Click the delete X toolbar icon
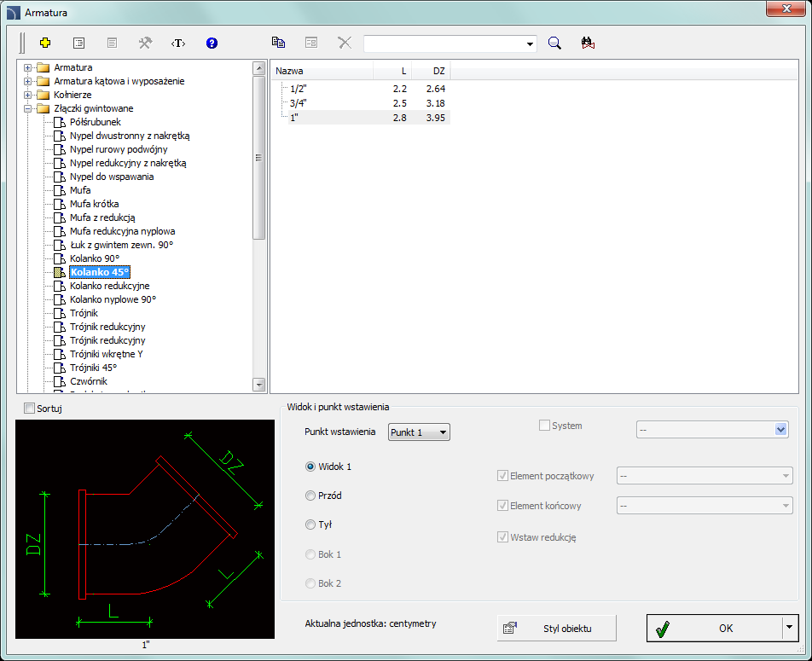Screen dimensions: 812x661 coord(345,43)
